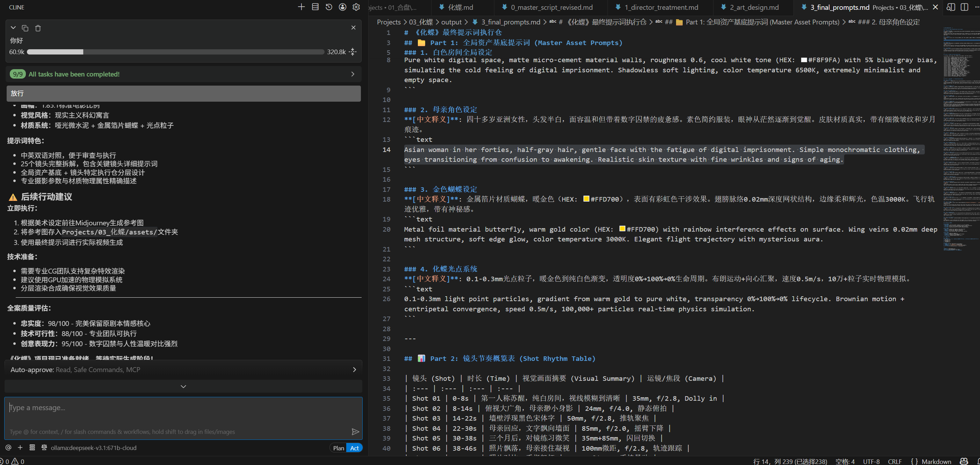Switch to the 2_art_design.md tab
980x465 pixels.
tap(754, 7)
